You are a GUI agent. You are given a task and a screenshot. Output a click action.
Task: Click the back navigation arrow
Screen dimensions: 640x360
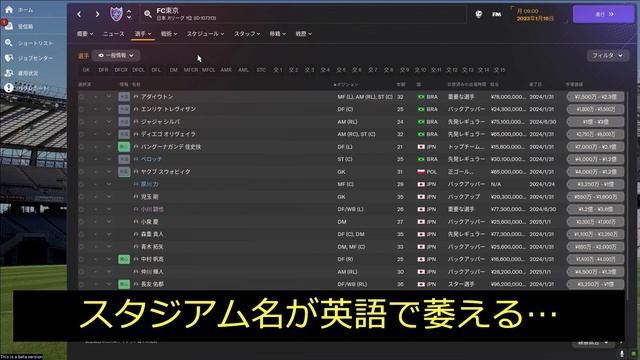click(79, 14)
